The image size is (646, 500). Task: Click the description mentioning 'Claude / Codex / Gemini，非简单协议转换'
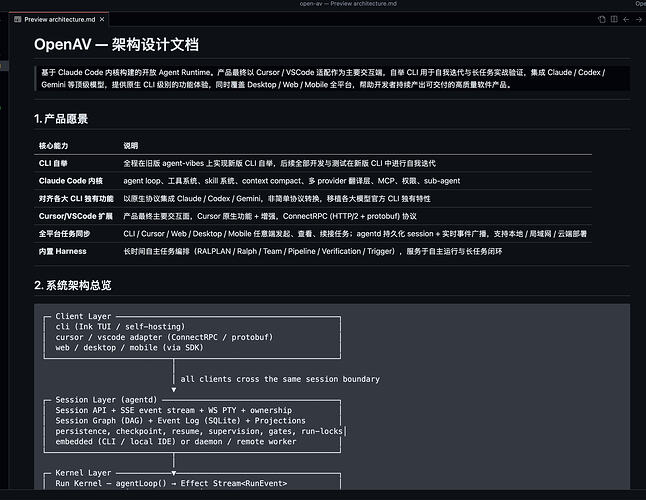[x=277, y=199]
